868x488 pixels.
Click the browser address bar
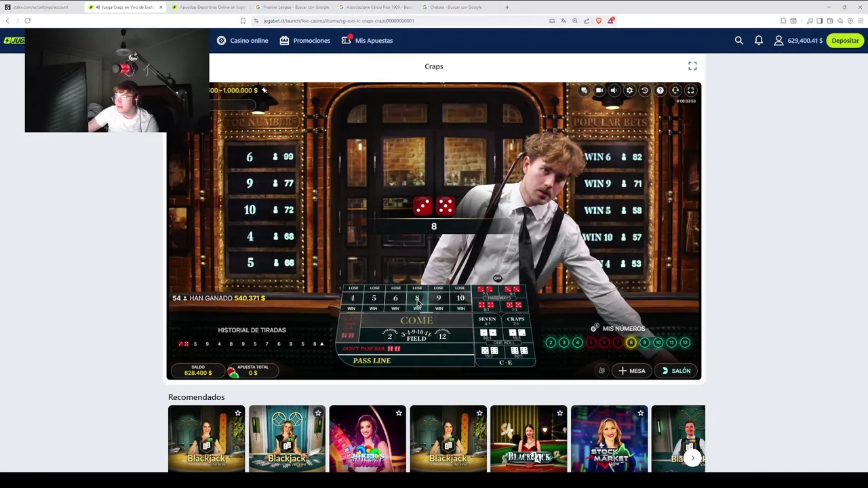point(400,20)
